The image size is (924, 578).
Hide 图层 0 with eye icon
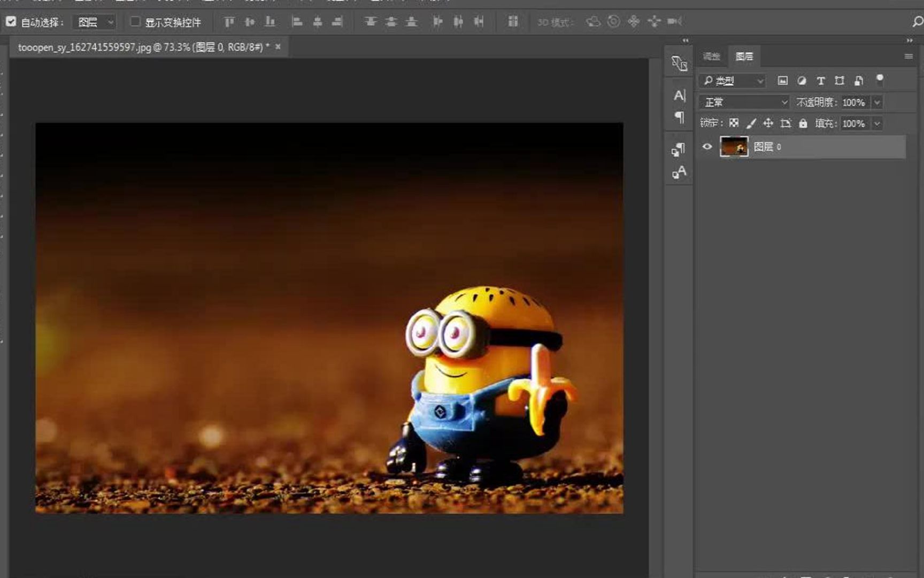click(x=707, y=147)
